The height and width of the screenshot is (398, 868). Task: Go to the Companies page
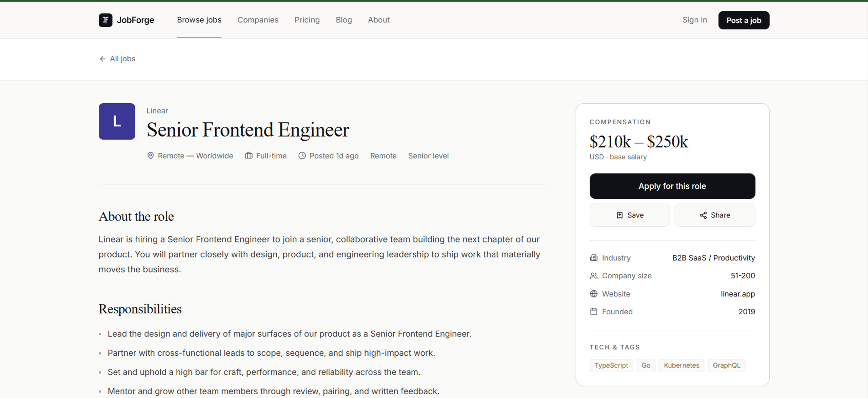pos(258,20)
